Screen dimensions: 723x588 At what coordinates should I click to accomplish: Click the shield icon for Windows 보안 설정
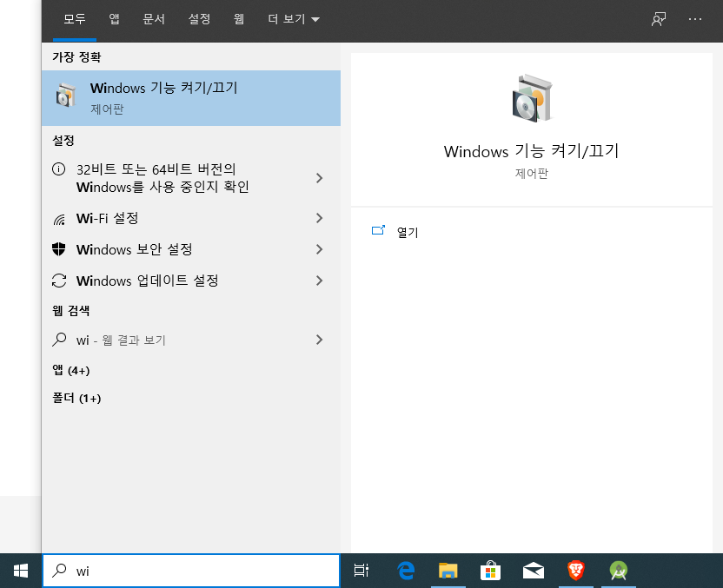click(58, 249)
